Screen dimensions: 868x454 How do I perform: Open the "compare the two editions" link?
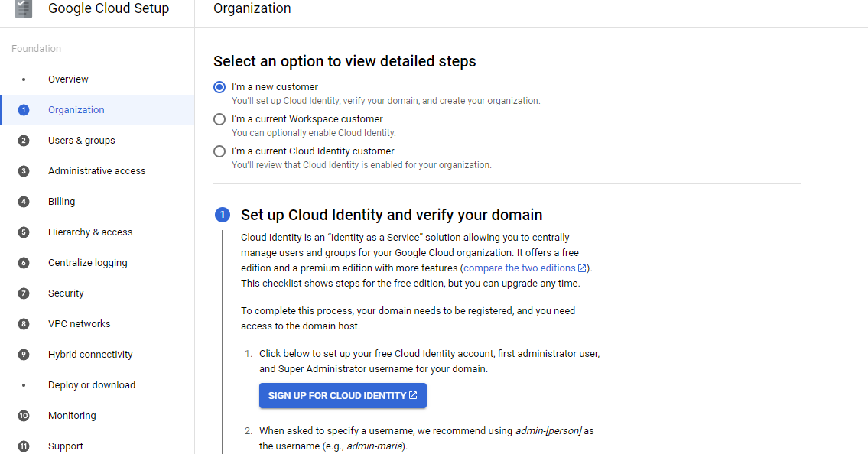(519, 268)
